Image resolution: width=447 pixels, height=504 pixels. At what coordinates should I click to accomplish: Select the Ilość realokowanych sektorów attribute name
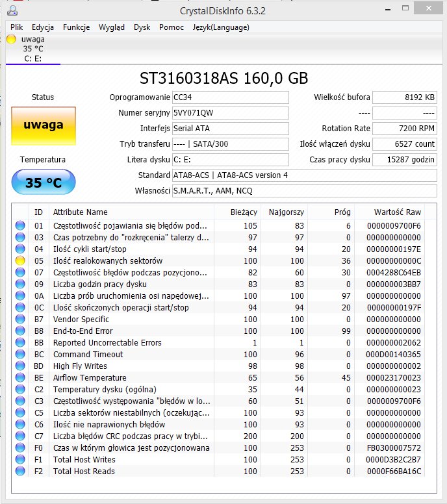point(108,260)
